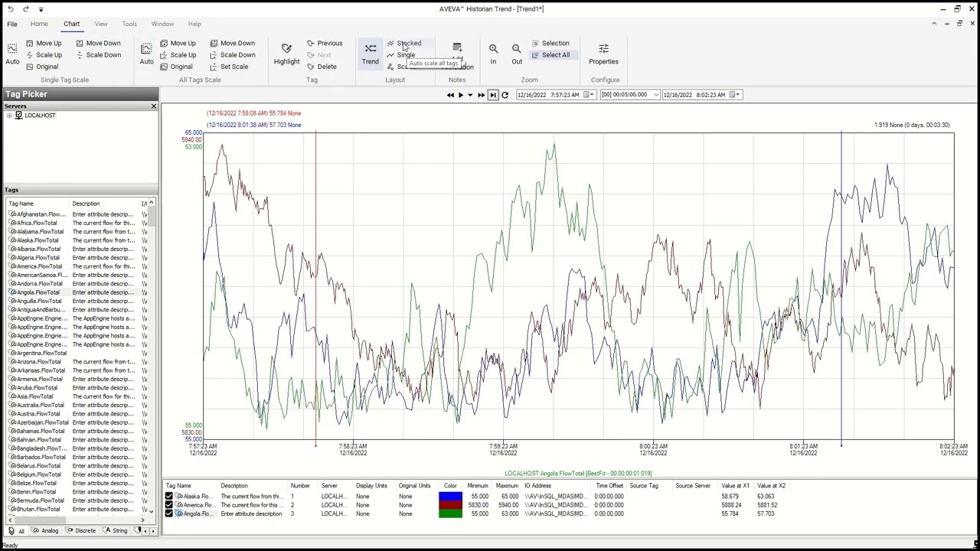Click Original in All Tags Scale group
Viewport: 980px width, 551px height.
176,67
